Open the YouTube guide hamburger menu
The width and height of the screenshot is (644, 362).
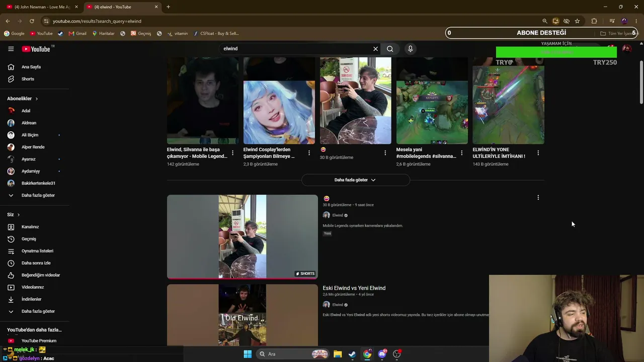click(x=11, y=49)
